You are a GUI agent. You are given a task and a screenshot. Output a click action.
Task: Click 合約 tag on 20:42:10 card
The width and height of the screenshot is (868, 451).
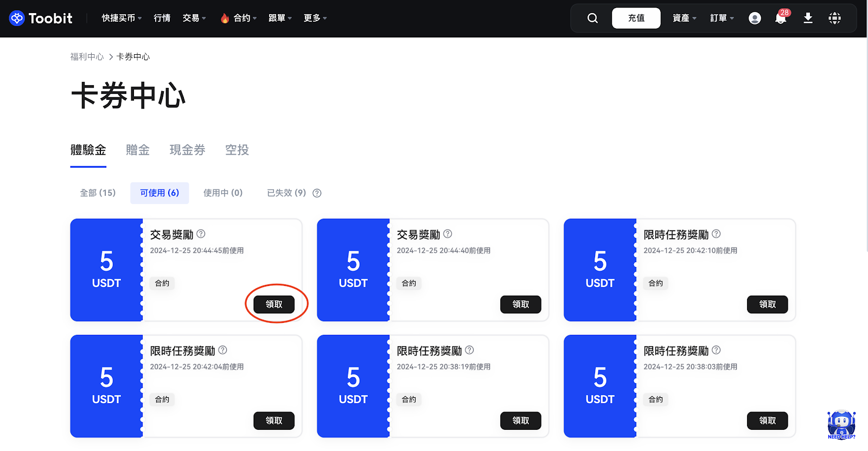point(656,283)
